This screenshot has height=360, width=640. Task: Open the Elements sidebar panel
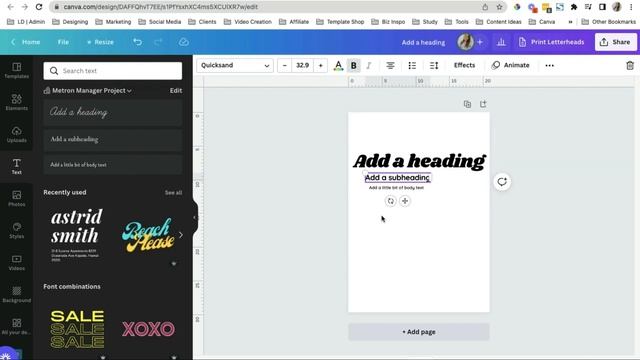coord(16,102)
